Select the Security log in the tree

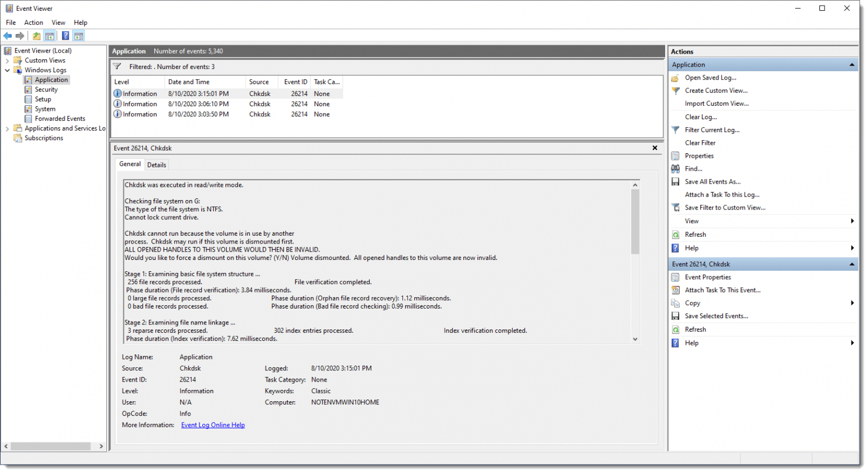(x=46, y=89)
